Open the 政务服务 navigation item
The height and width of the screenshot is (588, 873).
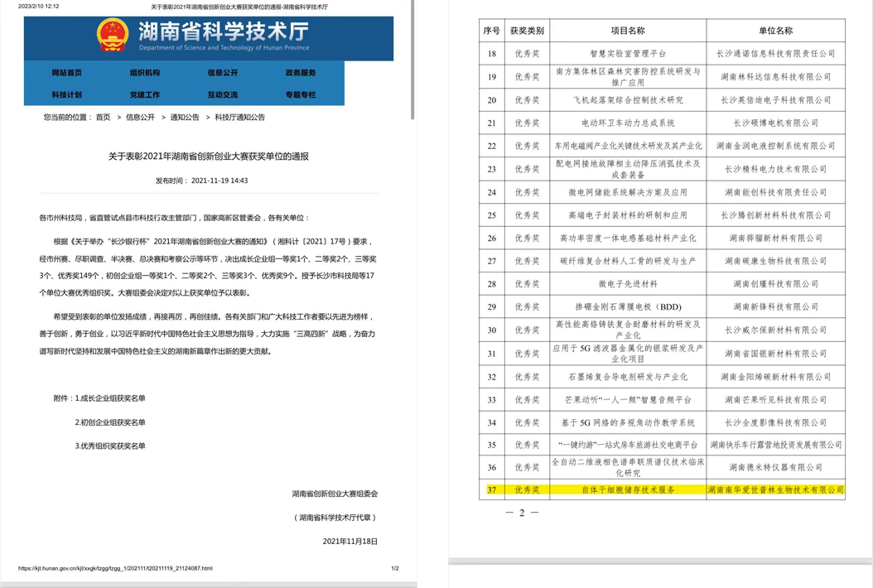(x=301, y=73)
